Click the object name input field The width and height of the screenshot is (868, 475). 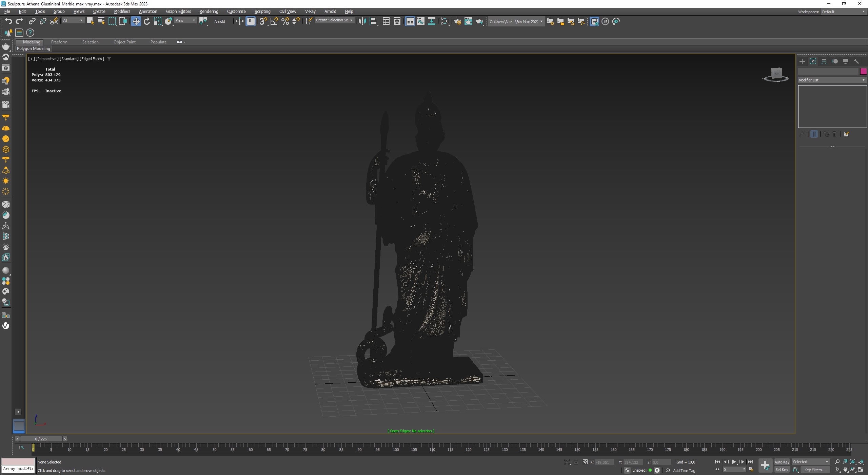tap(828, 71)
